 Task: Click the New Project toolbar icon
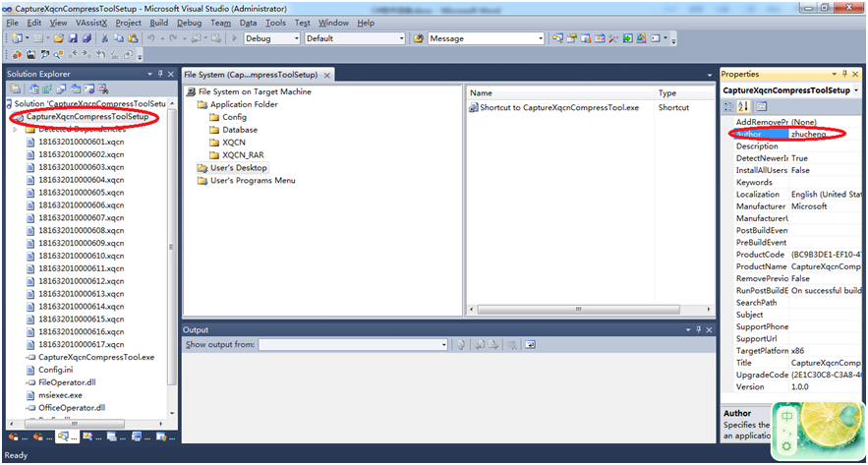pyautogui.click(x=16, y=38)
